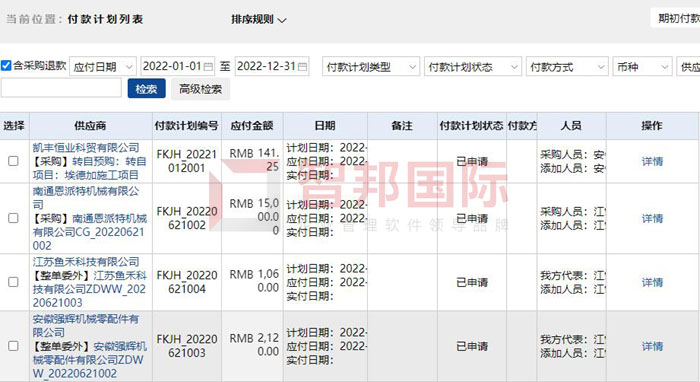This screenshot has width=700, height=382.
Task: Click plan number FKJH_20221012001
Action: pyautogui.click(x=187, y=161)
